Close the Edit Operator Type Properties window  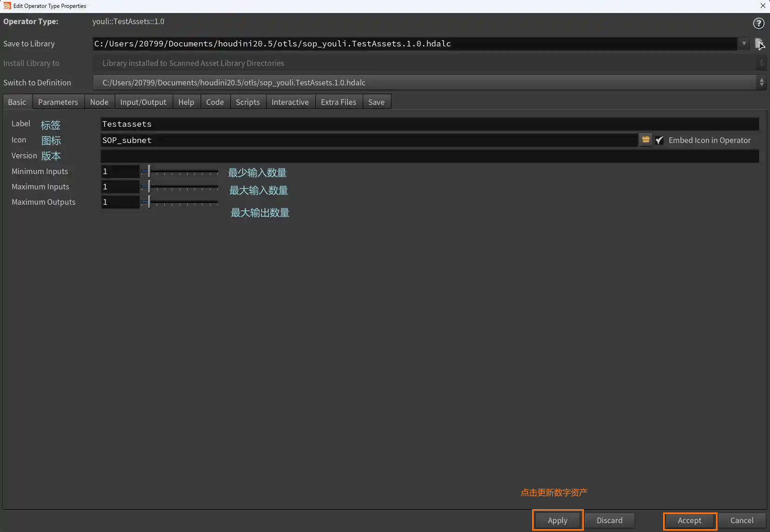(763, 6)
